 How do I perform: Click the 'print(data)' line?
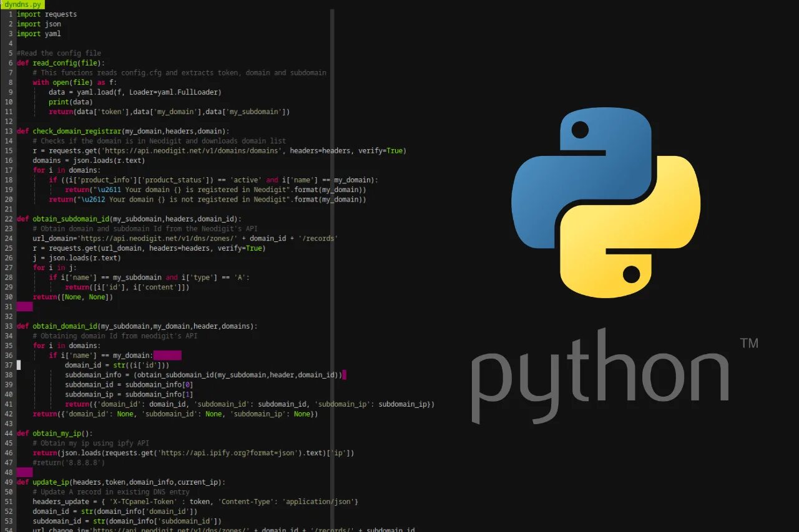[71, 102]
